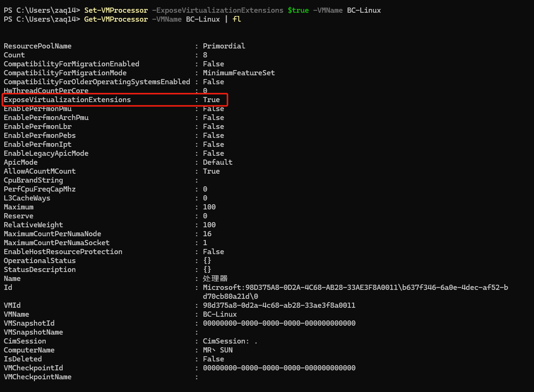Click the Count value 8

pyautogui.click(x=205, y=55)
